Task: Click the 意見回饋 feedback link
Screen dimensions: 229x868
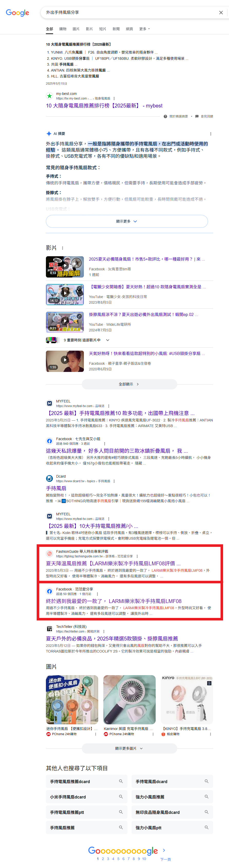Action: point(204,117)
